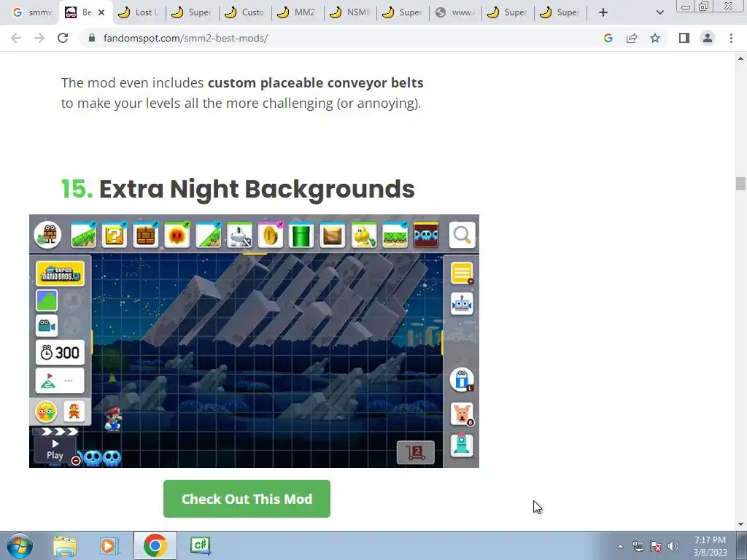Click the brick block icon in screenshot
This screenshot has width=747, height=560.
coord(146,235)
